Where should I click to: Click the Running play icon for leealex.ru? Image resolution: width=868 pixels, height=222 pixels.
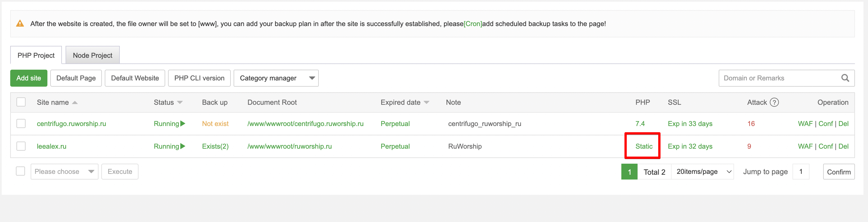tap(183, 146)
